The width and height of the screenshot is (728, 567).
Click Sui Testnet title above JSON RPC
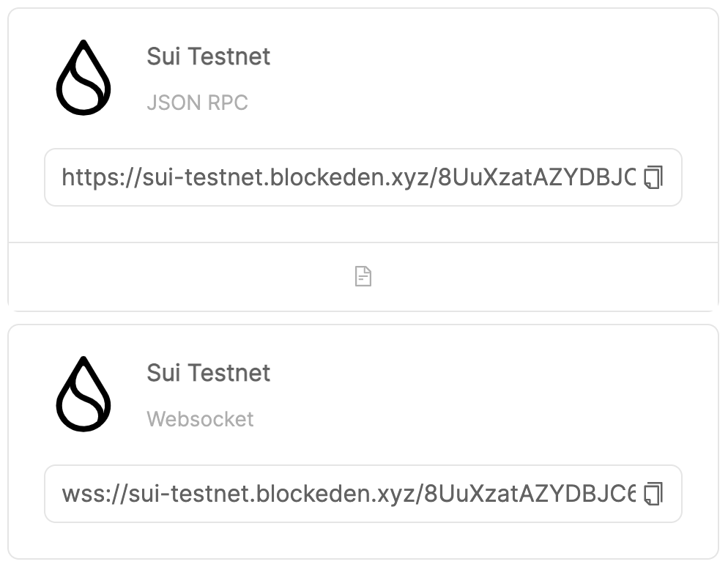208,56
